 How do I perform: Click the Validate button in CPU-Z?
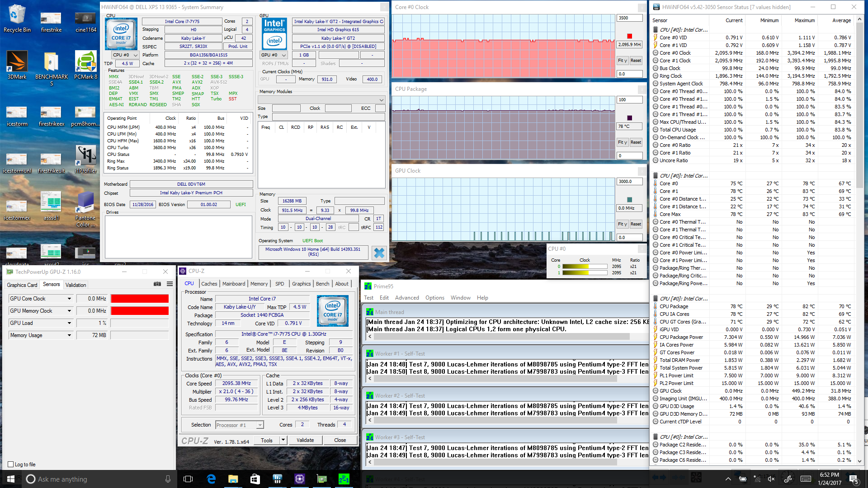click(x=305, y=440)
